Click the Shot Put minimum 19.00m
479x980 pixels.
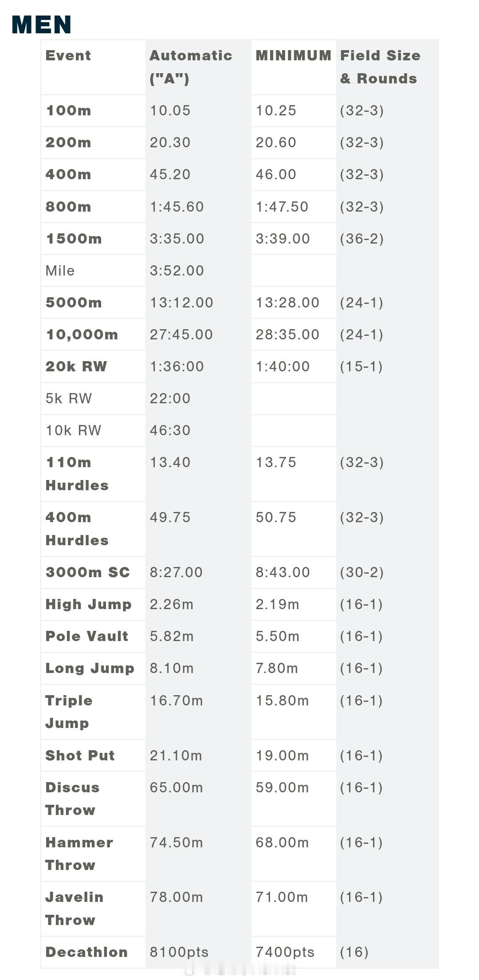[x=282, y=756]
